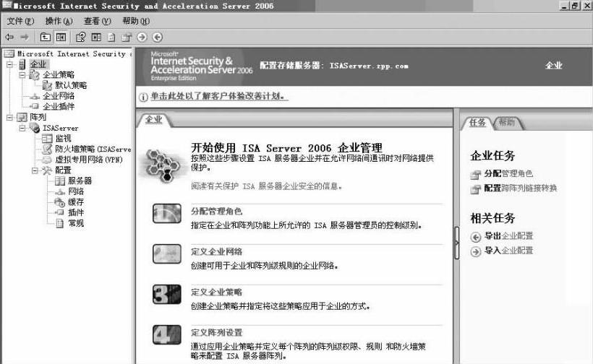Collapse the 配置 tree node
This screenshot has height=364, width=593.
tap(35, 170)
